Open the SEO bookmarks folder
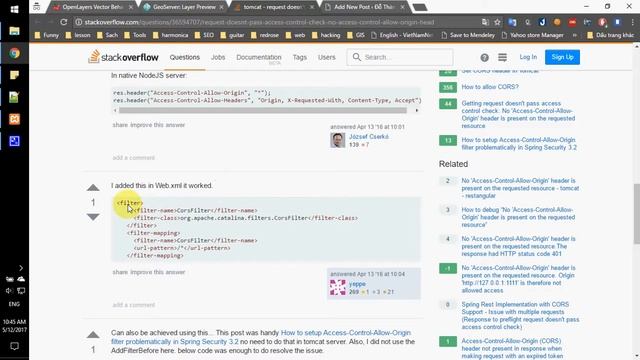640x360 pixels. [204, 36]
